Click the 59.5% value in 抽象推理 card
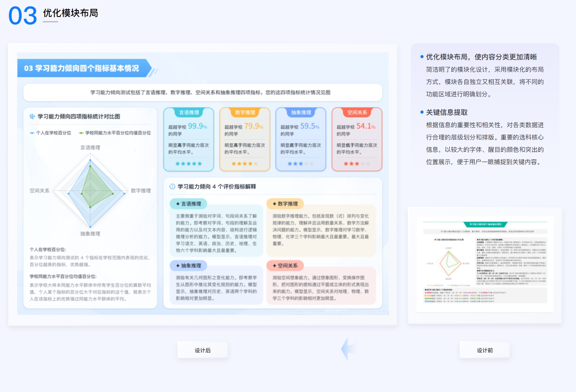 tap(310, 126)
